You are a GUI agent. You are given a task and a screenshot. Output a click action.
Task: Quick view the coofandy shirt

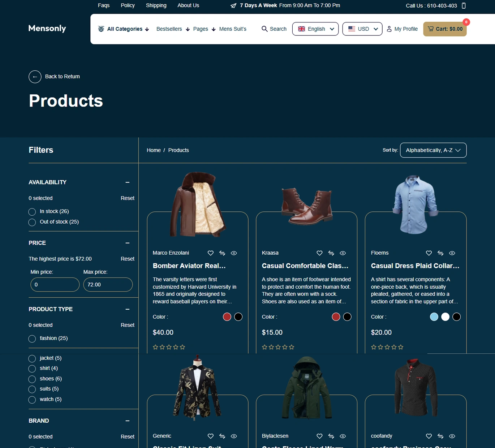[x=452, y=436]
